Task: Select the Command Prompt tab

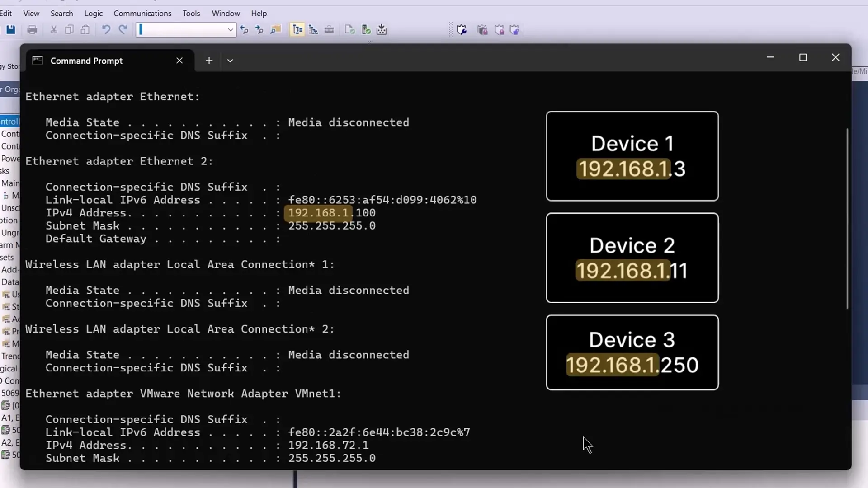Action: [110, 61]
